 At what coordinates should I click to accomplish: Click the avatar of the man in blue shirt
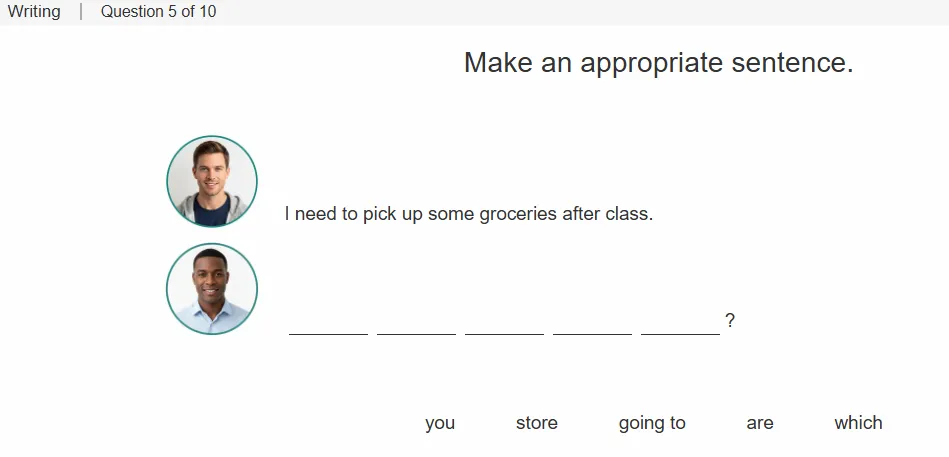(212, 289)
